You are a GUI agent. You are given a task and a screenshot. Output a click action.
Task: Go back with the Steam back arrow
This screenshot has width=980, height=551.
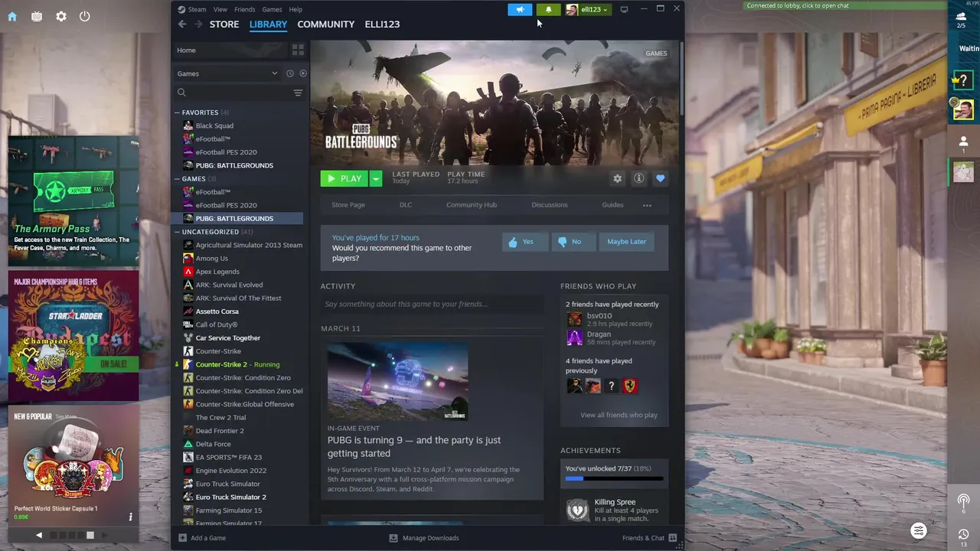[x=182, y=24]
